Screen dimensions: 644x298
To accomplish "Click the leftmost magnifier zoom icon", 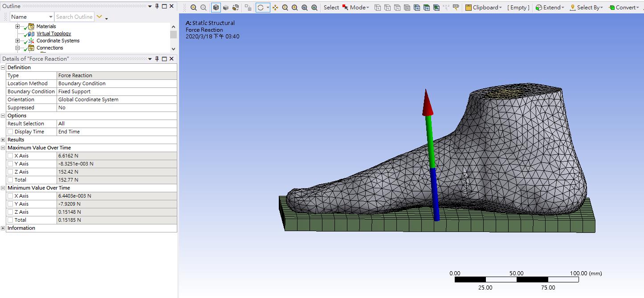I will pos(193,8).
